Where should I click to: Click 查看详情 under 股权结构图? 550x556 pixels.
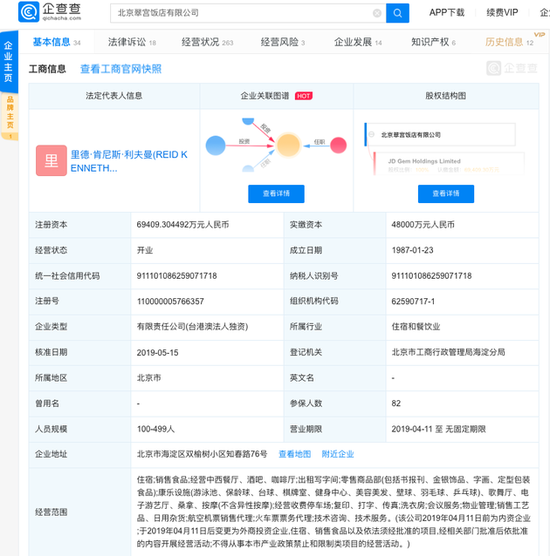tap(446, 194)
